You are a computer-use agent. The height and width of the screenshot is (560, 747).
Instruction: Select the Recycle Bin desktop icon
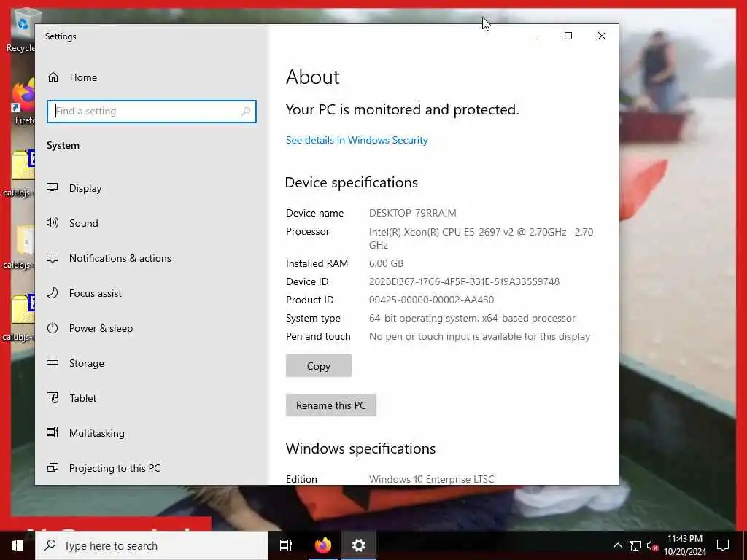click(21, 31)
